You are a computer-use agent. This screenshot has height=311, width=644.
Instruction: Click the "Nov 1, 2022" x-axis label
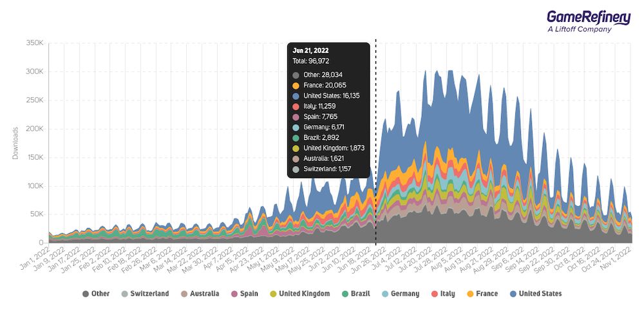point(616,258)
